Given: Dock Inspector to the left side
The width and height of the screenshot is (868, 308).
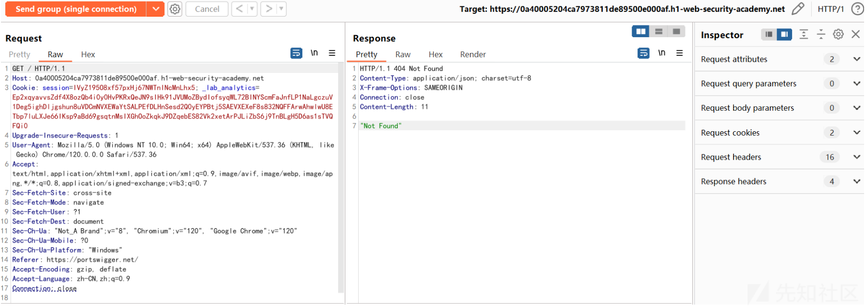Looking at the screenshot, I should (x=769, y=34).
